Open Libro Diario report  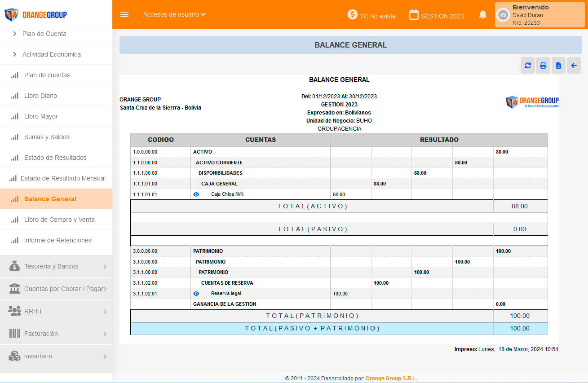pyautogui.click(x=40, y=96)
